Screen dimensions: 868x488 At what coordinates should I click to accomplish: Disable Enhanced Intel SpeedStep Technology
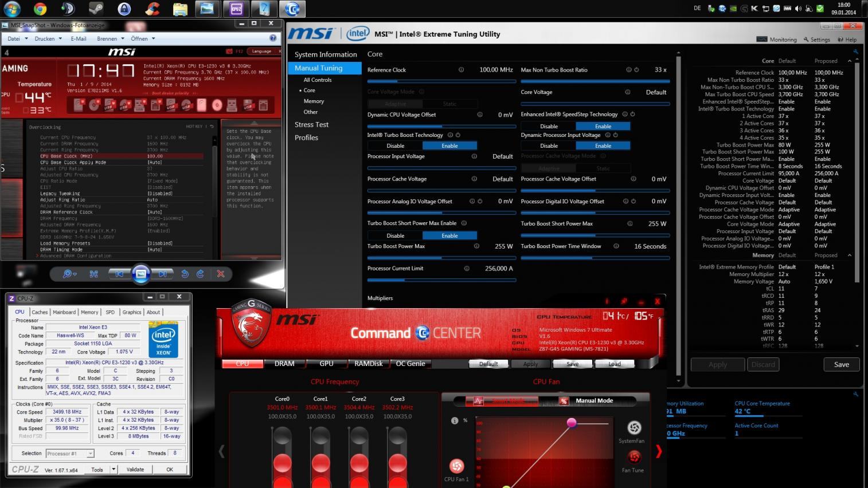coord(549,126)
